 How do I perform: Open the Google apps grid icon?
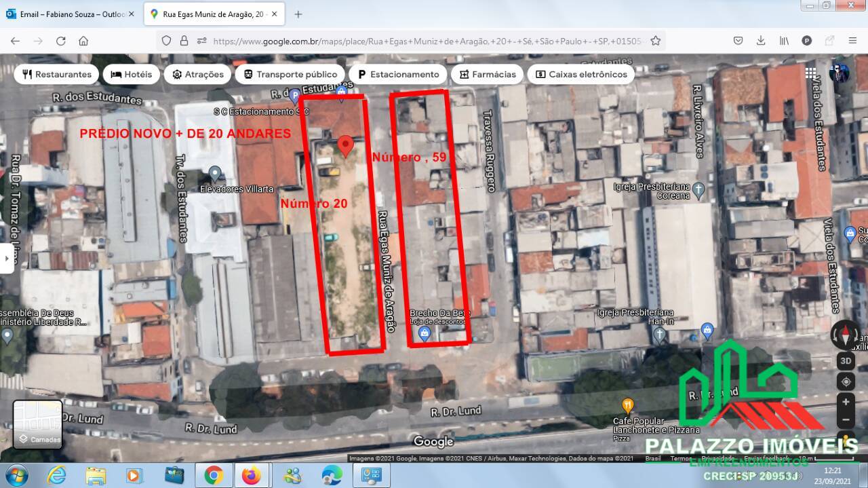coord(810,73)
